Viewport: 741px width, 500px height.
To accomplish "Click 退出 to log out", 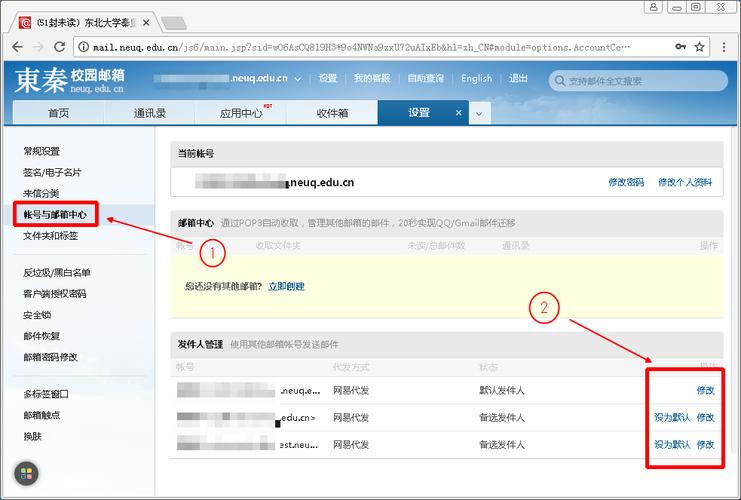I will [x=518, y=78].
